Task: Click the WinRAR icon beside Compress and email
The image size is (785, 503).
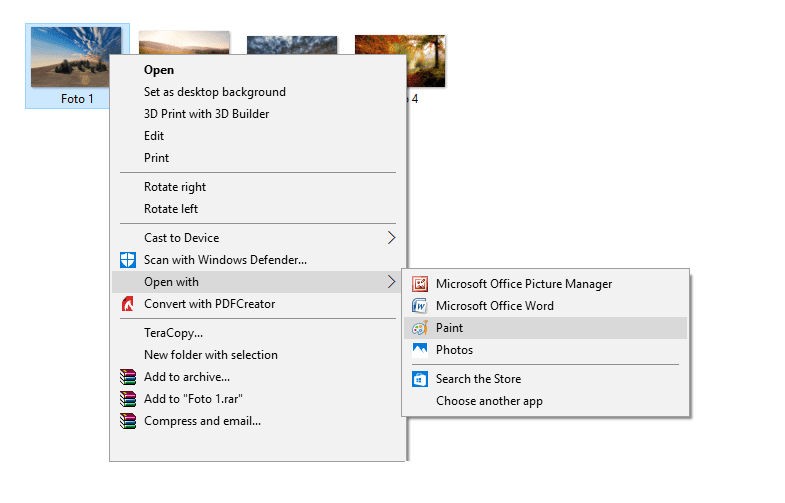Action: (128, 421)
